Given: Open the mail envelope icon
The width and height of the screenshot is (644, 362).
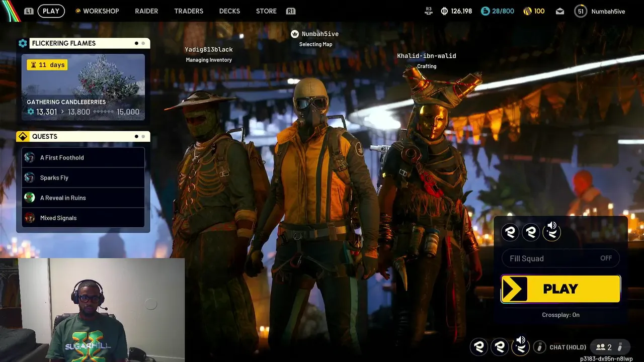Looking at the screenshot, I should [x=560, y=11].
